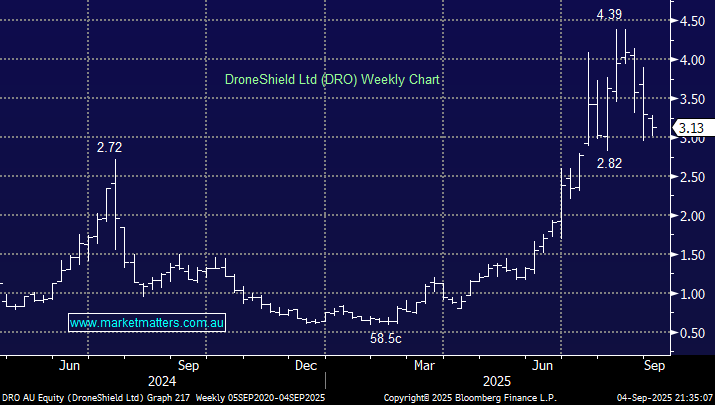Click the 2.50 y-axis value
Image resolution: width=715 pixels, height=405 pixels.
pyautogui.click(x=692, y=177)
